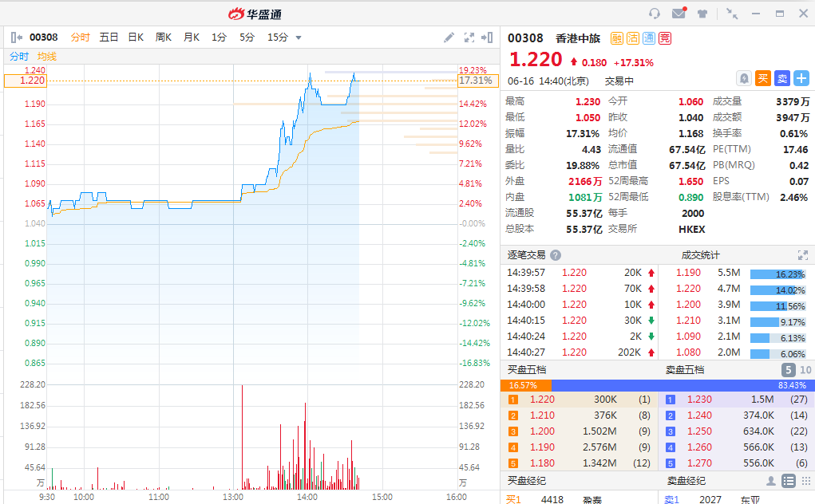The height and width of the screenshot is (504, 815).
Task: Open the more periods dropdown arrow
Action: tap(299, 37)
